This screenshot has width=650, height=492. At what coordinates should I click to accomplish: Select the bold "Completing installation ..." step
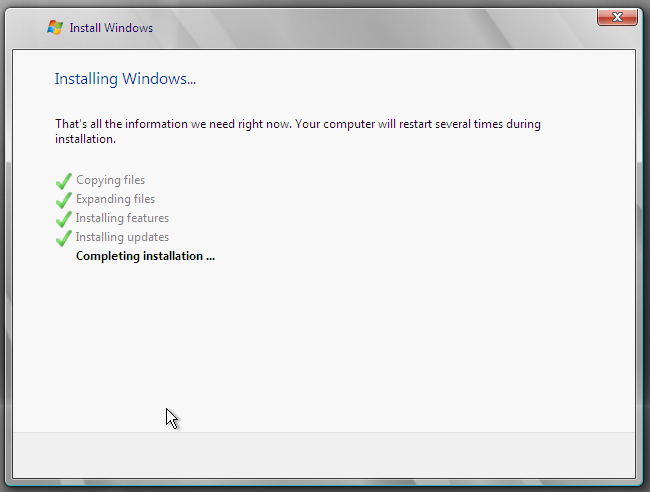tap(145, 256)
